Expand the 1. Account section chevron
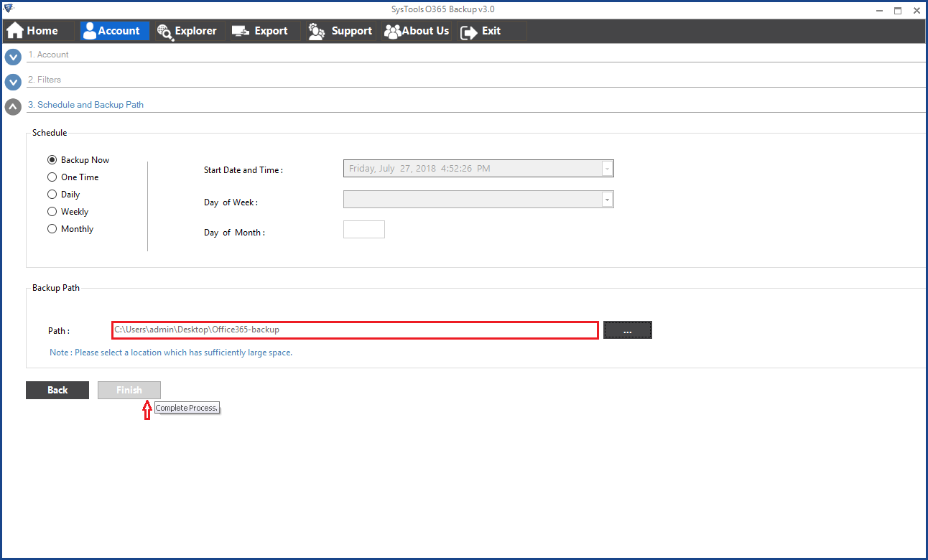 [13, 57]
